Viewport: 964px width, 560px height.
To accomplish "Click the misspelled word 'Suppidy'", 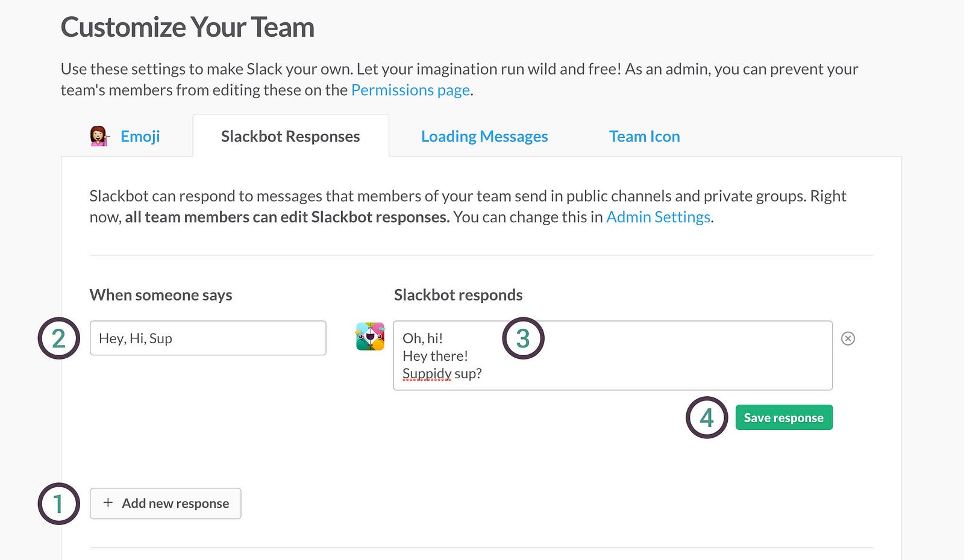I will 427,374.
